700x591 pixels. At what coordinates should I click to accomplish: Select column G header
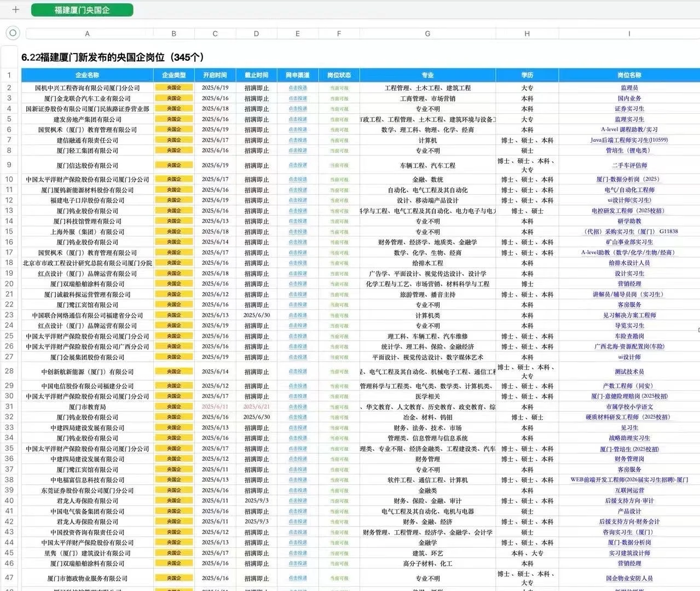pyautogui.click(x=427, y=34)
